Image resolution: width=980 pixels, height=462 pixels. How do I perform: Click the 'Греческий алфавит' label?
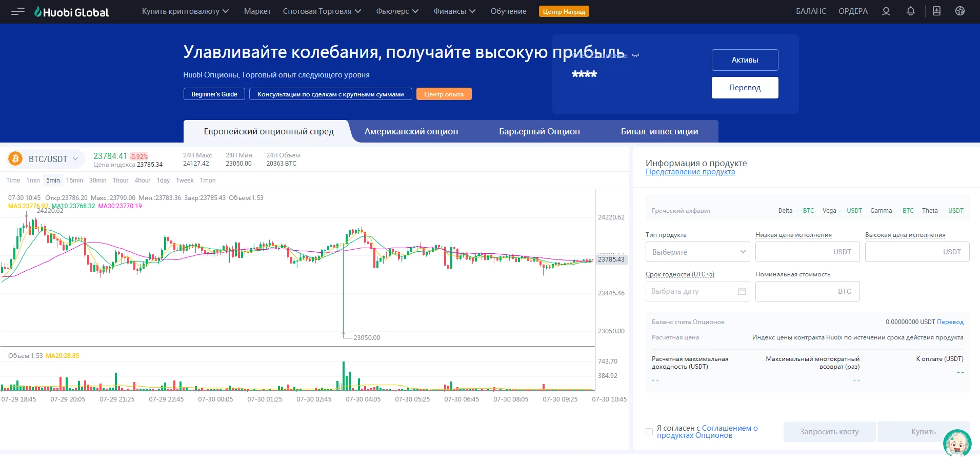tap(681, 211)
